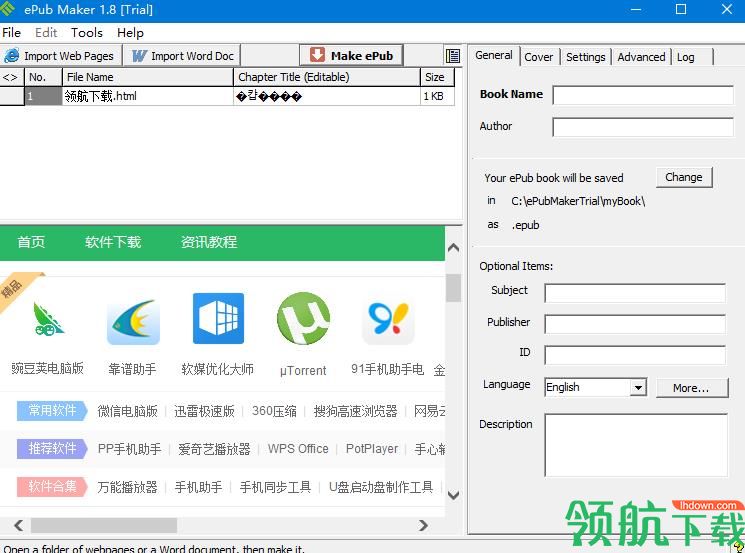This screenshot has height=553, width=745.
Task: Click the 微信电脑版 link
Action: pyautogui.click(x=127, y=411)
